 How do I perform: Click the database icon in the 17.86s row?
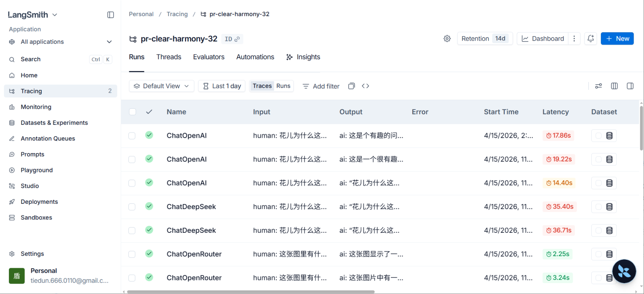coord(609,136)
